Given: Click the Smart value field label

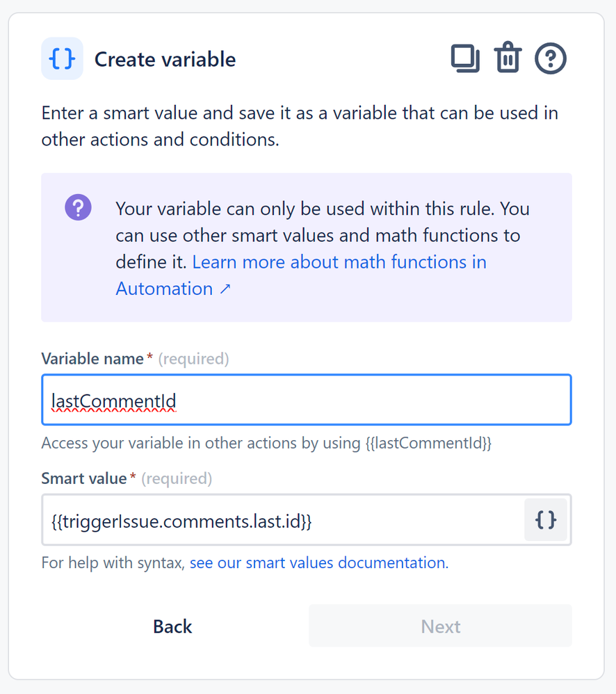Looking at the screenshot, I should click(84, 478).
